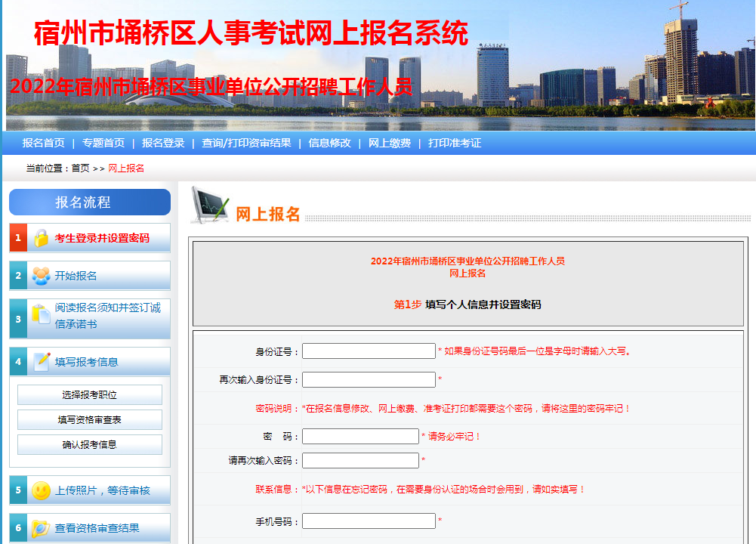Viewport: 756px width, 544px height.
Task: Click the 2022年宿州市埇桥区事业单位公开招聘工作人员 banner subtitle
Action: [x=211, y=87]
